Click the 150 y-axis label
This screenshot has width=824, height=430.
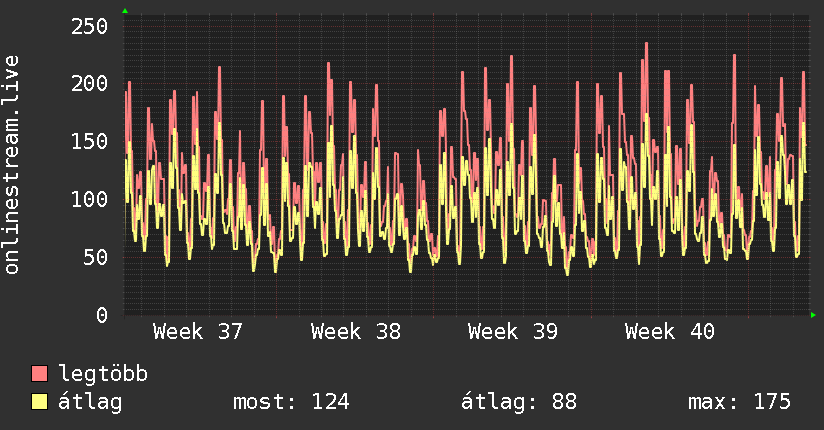[x=89, y=141]
